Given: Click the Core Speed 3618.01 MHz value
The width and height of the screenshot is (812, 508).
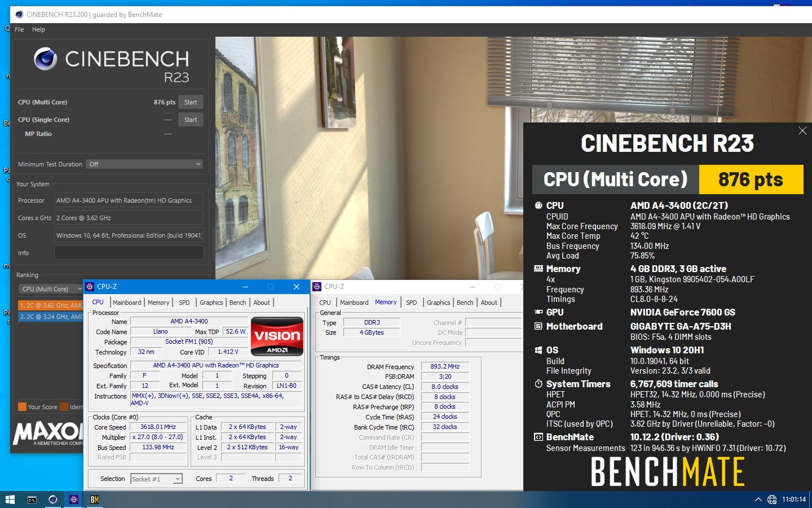Looking at the screenshot, I should (x=158, y=427).
